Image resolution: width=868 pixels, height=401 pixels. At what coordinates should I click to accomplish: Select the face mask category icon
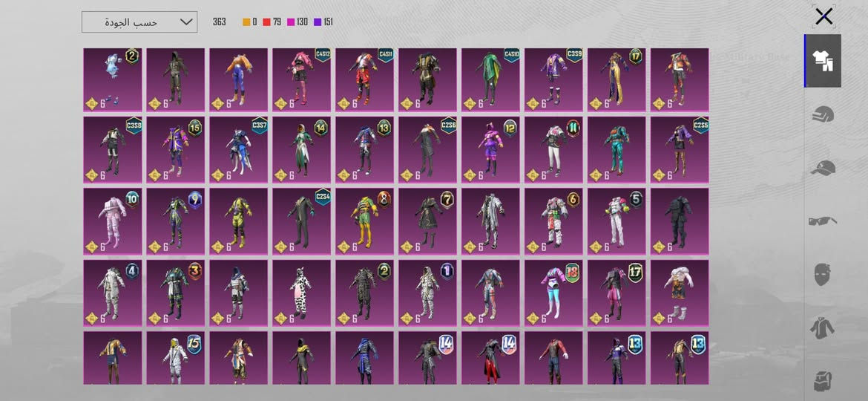pos(823,274)
